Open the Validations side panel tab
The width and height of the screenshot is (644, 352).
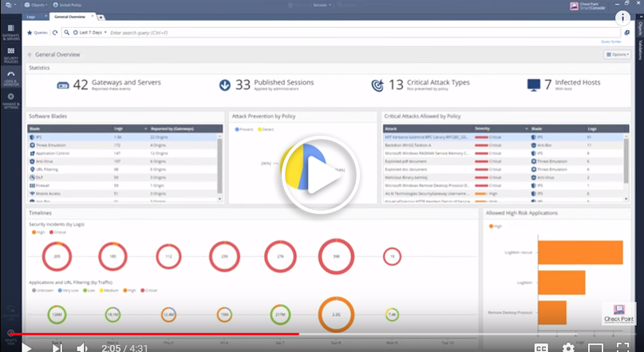(x=640, y=50)
